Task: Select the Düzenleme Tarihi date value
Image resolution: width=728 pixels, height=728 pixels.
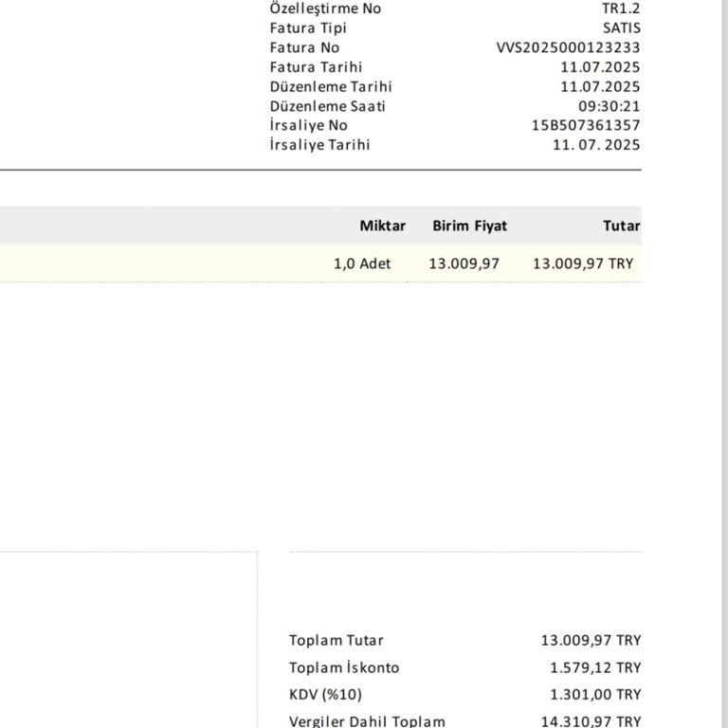Action: (x=600, y=87)
